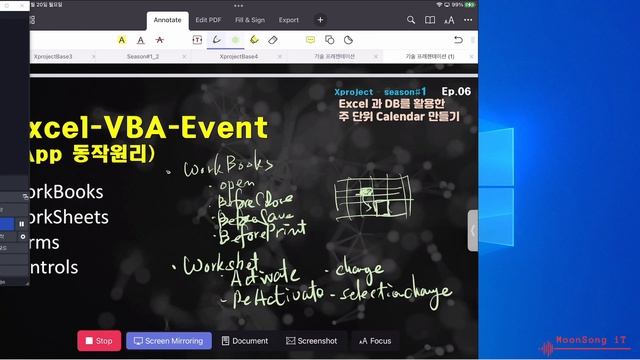Open the thumbnails sidebar icon
Screen dimensions: 640x360
pyautogui.click(x=33, y=20)
